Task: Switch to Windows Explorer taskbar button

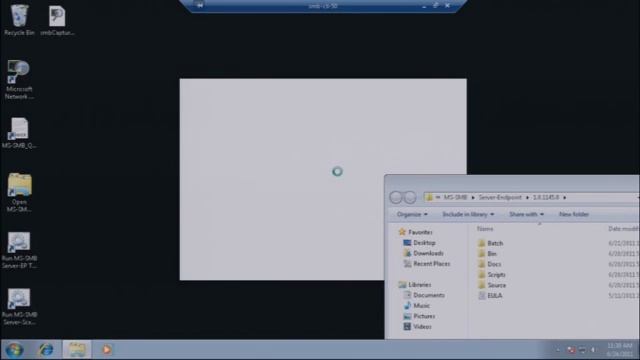Action: pyautogui.click(x=77, y=350)
